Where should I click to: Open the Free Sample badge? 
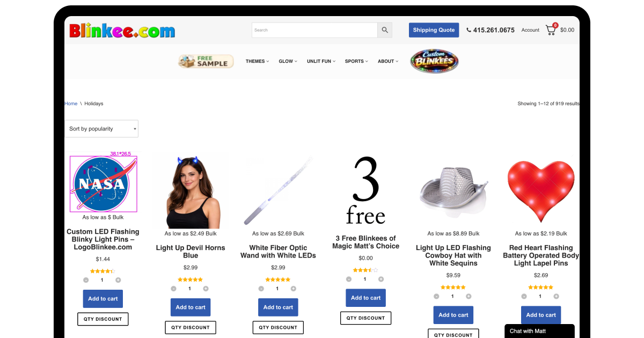click(206, 61)
